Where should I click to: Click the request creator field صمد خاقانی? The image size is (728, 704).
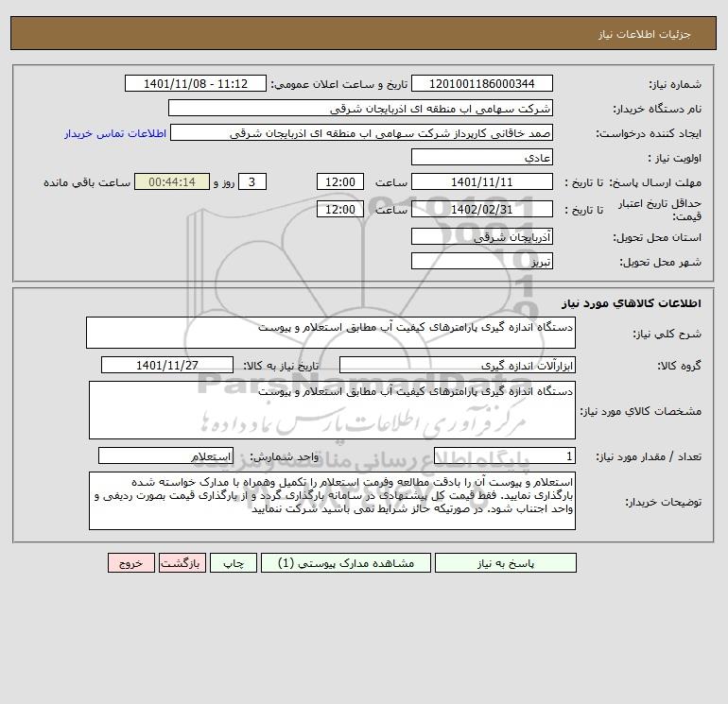click(362, 132)
